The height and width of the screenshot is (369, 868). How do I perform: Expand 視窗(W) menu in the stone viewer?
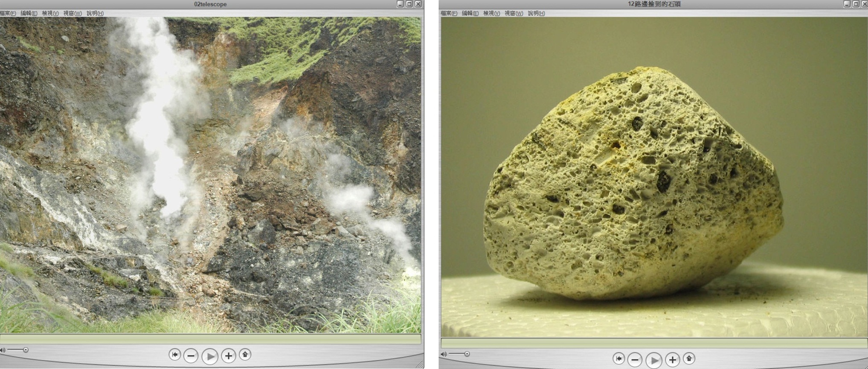coord(514,13)
